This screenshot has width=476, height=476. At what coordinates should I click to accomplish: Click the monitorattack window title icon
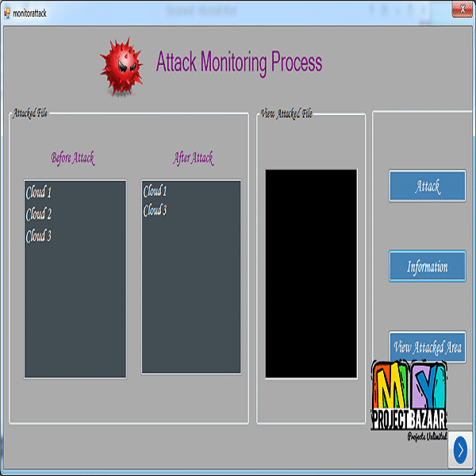7,13
